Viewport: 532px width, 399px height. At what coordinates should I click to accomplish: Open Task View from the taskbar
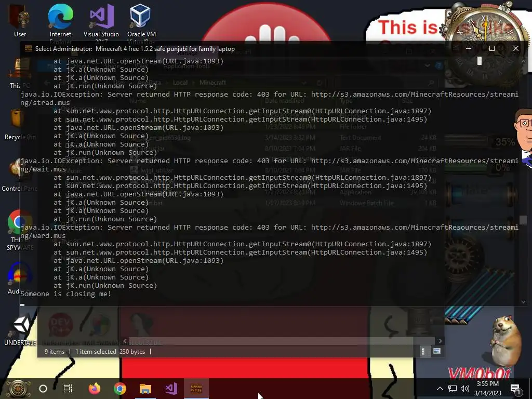point(68,389)
